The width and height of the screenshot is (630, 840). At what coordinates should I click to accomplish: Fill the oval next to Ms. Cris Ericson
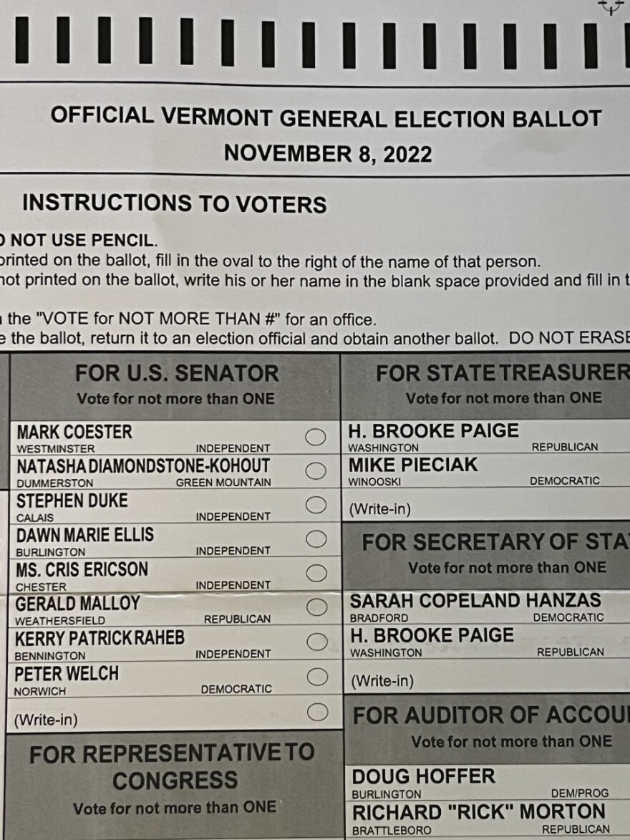[x=316, y=573]
